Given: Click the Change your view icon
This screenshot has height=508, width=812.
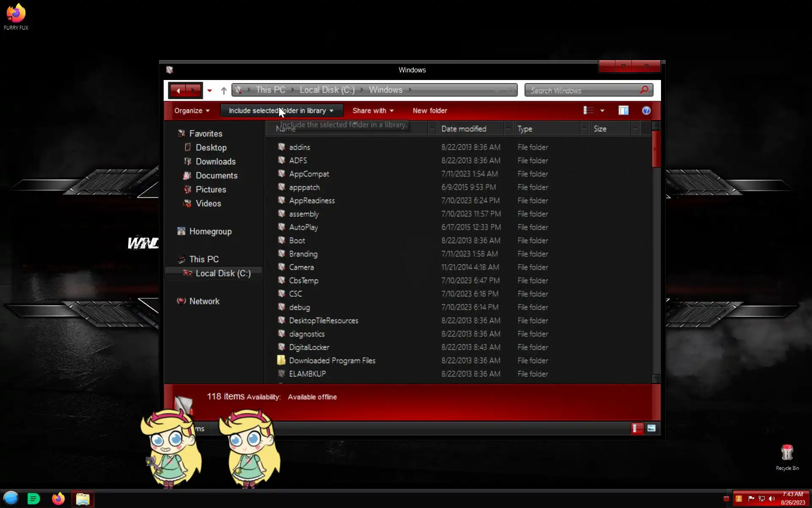Looking at the screenshot, I should (588, 110).
